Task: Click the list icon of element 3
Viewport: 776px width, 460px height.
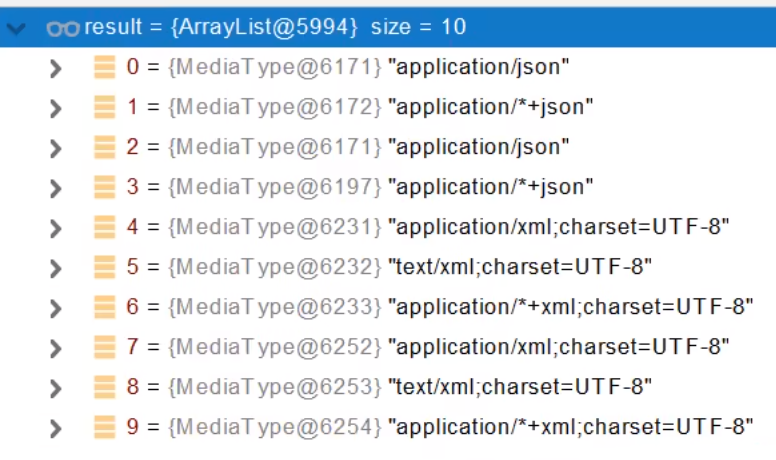Action: coord(105,188)
